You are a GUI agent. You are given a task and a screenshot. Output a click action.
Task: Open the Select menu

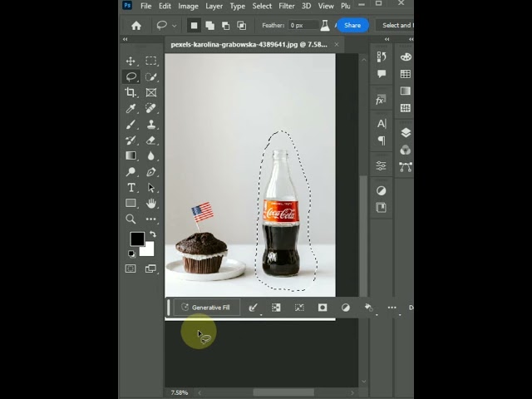[262, 6]
